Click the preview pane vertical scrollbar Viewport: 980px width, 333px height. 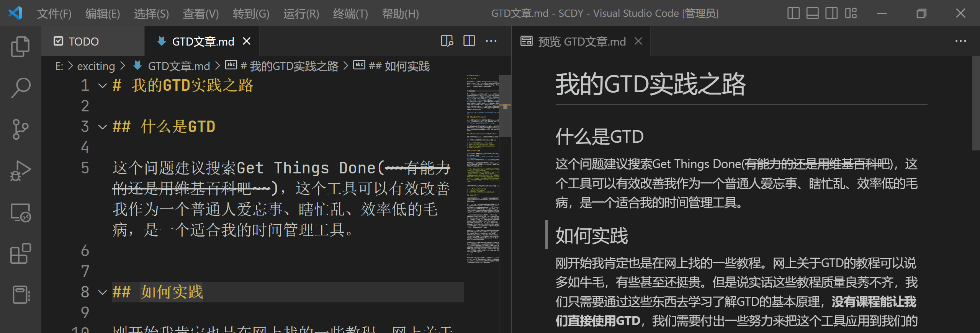(976, 103)
